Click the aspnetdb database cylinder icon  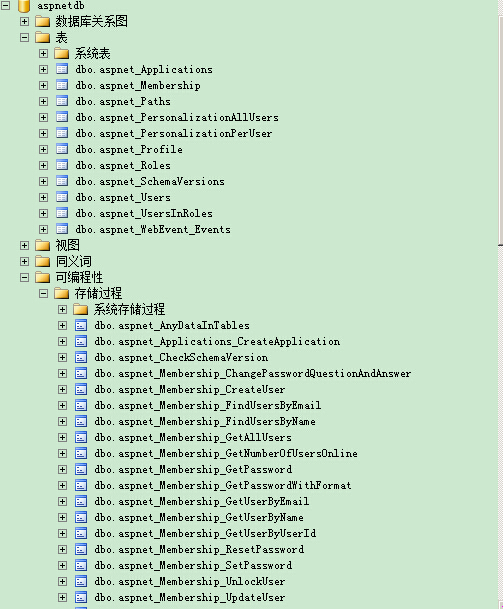(24, 5)
